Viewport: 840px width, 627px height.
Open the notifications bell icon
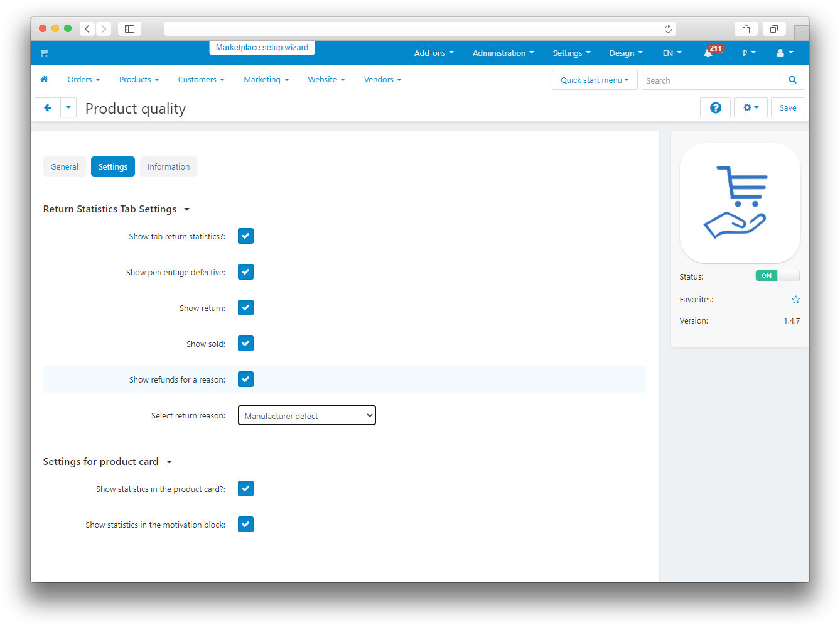(x=708, y=53)
